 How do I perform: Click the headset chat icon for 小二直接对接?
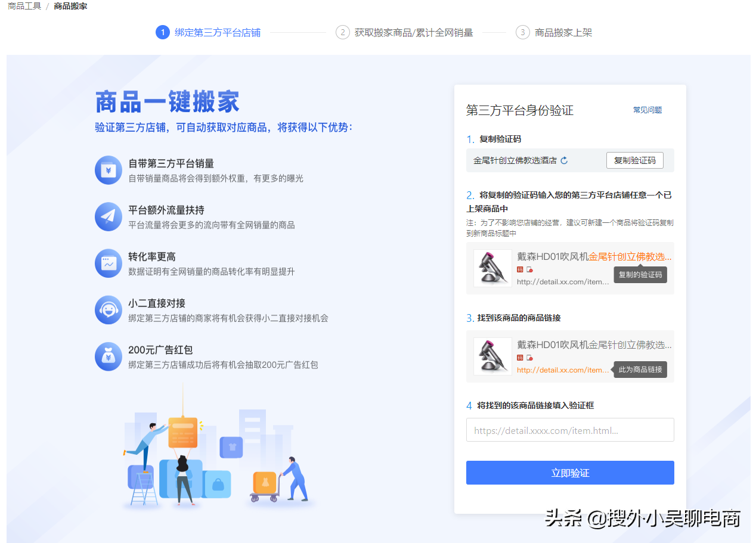pos(108,310)
